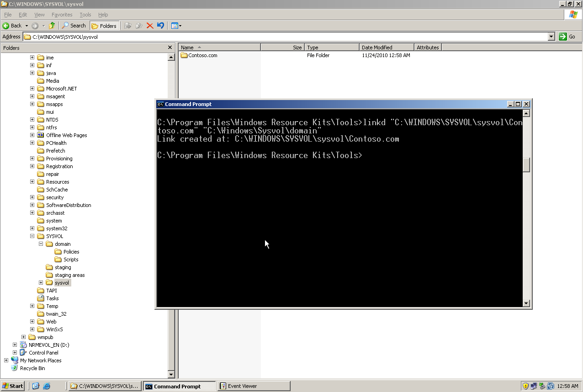This screenshot has width=583, height=392.
Task: Collapse the SYSVOL tree node
Action: coord(32,236)
